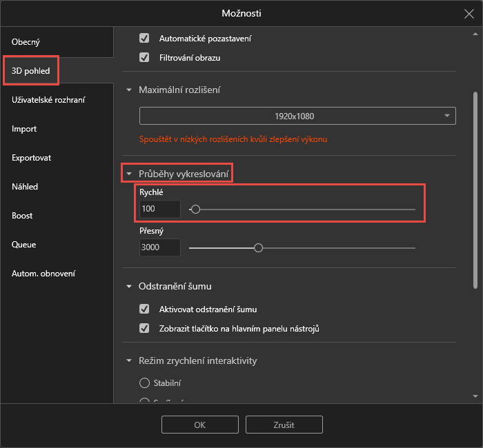Open the Obecný settings tab
This screenshot has height=448, width=483.
click(26, 42)
